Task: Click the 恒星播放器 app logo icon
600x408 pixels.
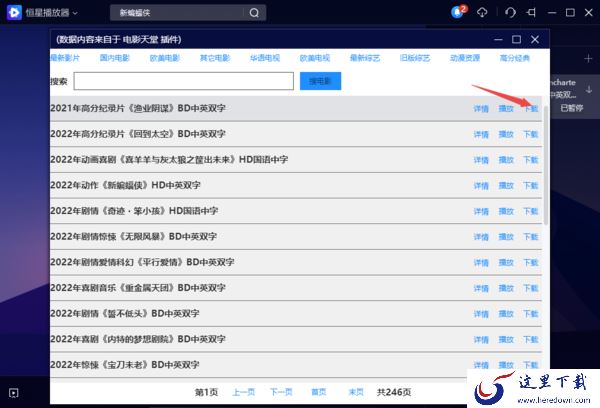Action: (14, 13)
